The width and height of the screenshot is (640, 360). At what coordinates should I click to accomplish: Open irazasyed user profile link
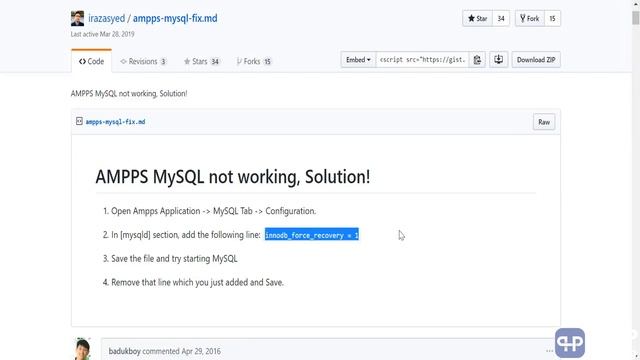coord(107,18)
